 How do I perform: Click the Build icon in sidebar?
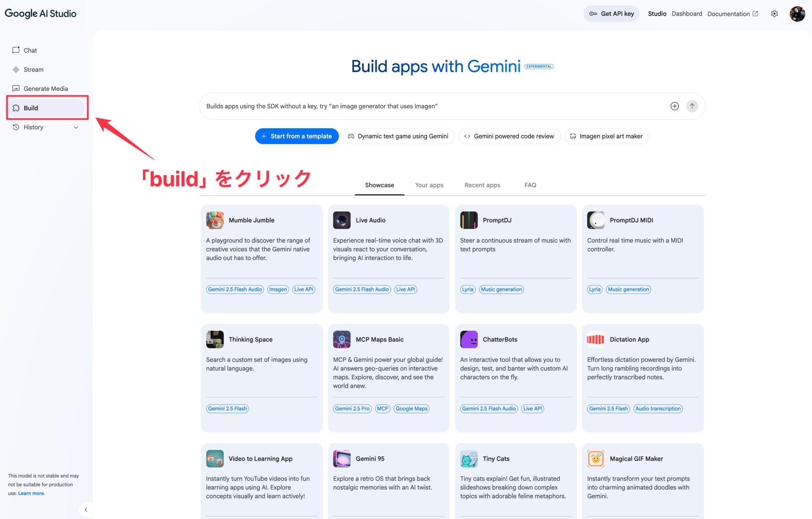16,108
